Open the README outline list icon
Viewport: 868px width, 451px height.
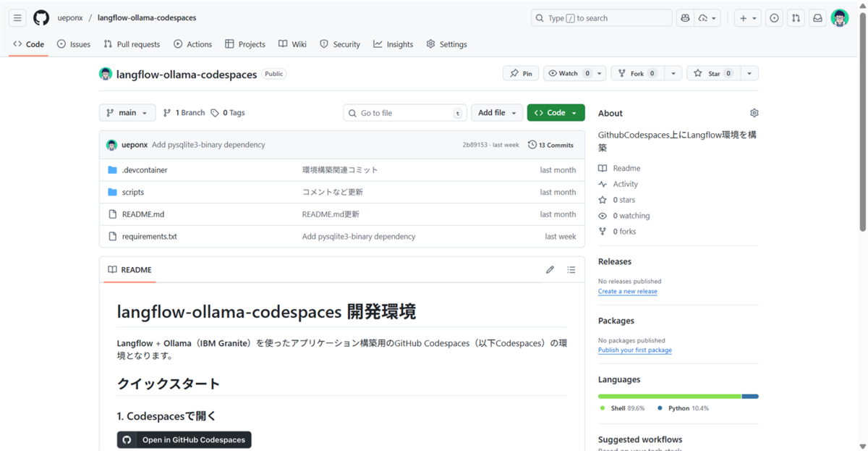(571, 270)
